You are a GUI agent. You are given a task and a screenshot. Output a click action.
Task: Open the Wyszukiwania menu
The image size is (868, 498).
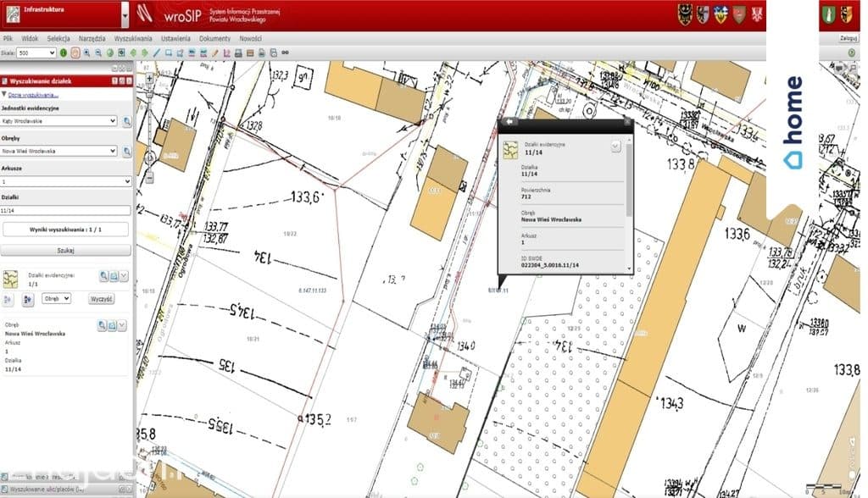[x=133, y=39]
